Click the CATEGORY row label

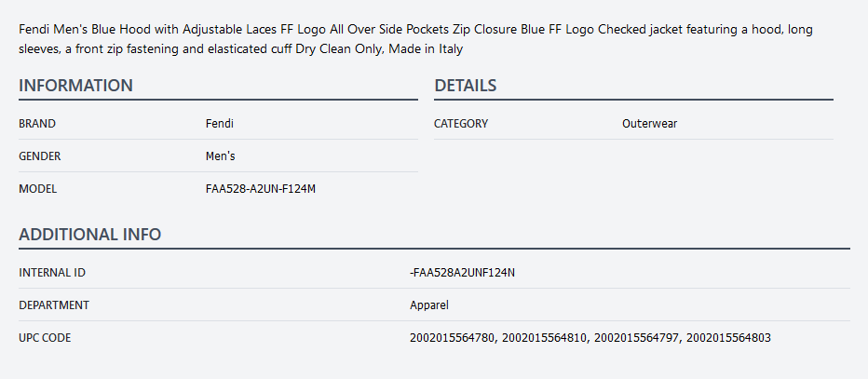coord(461,124)
